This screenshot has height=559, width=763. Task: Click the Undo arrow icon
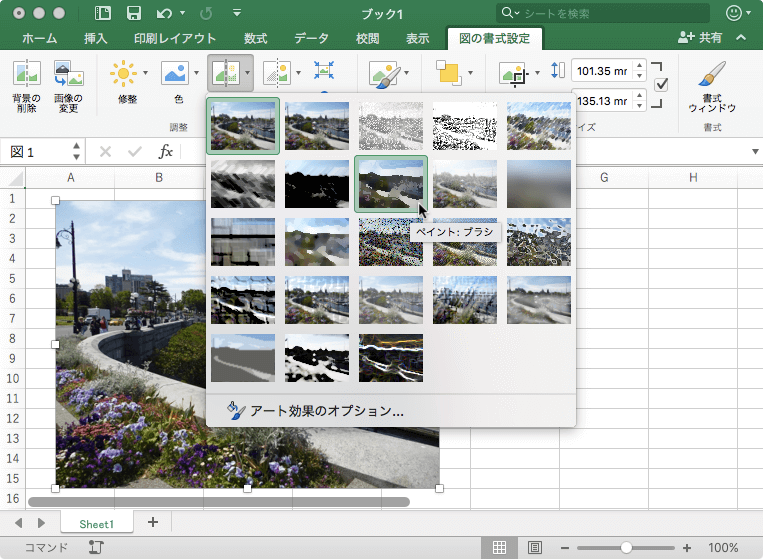pos(164,13)
